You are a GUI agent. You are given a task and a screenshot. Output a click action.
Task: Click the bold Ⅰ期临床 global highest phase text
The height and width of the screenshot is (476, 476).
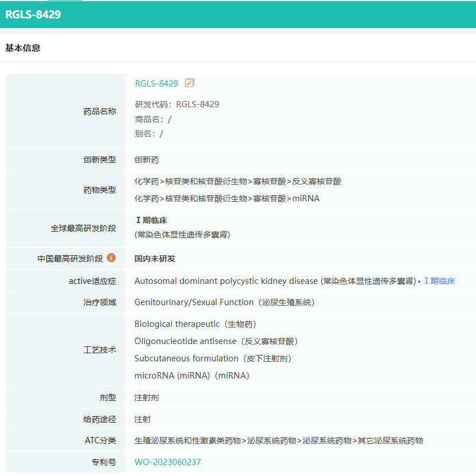pyautogui.click(x=151, y=220)
